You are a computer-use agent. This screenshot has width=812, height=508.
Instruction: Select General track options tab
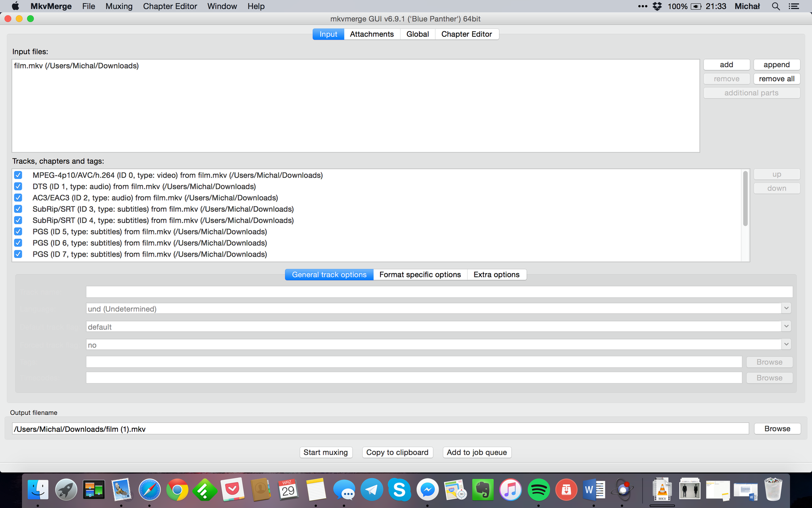point(329,275)
